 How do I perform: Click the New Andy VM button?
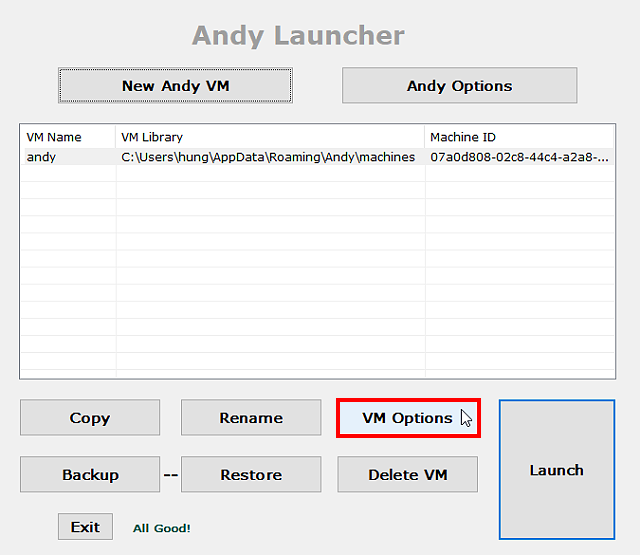(x=175, y=85)
